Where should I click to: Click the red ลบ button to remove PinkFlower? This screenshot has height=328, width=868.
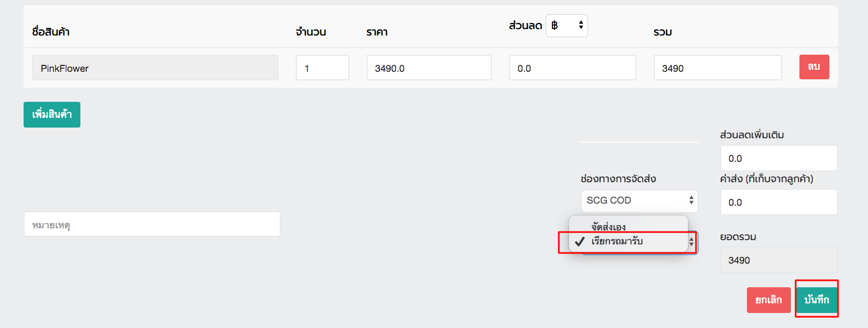point(814,67)
